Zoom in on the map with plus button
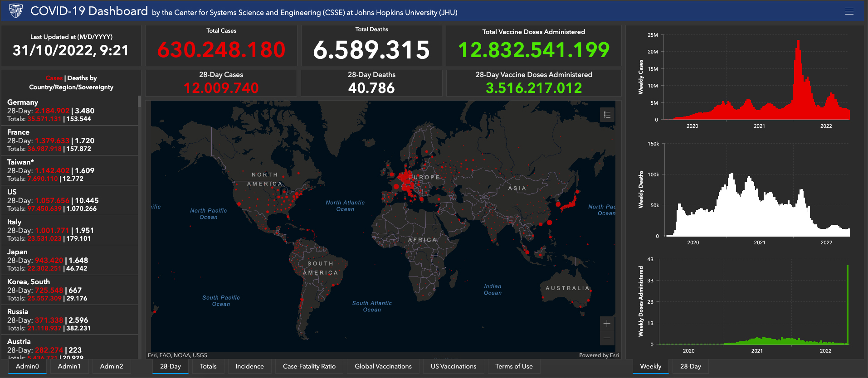 (607, 324)
